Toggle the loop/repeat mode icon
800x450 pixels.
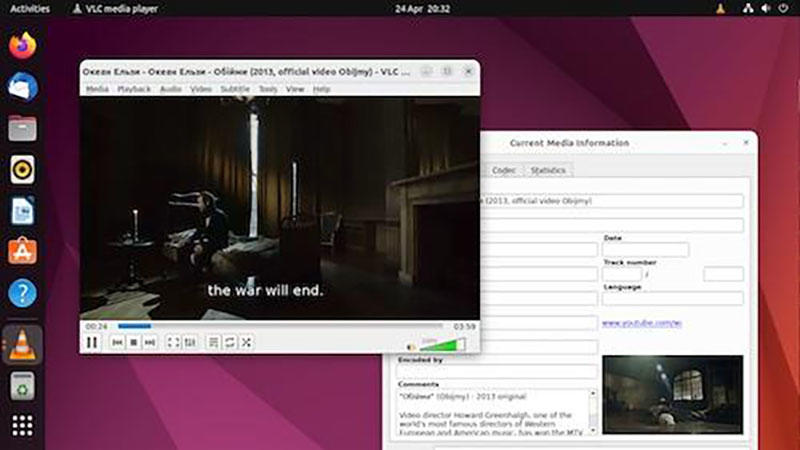coord(230,342)
